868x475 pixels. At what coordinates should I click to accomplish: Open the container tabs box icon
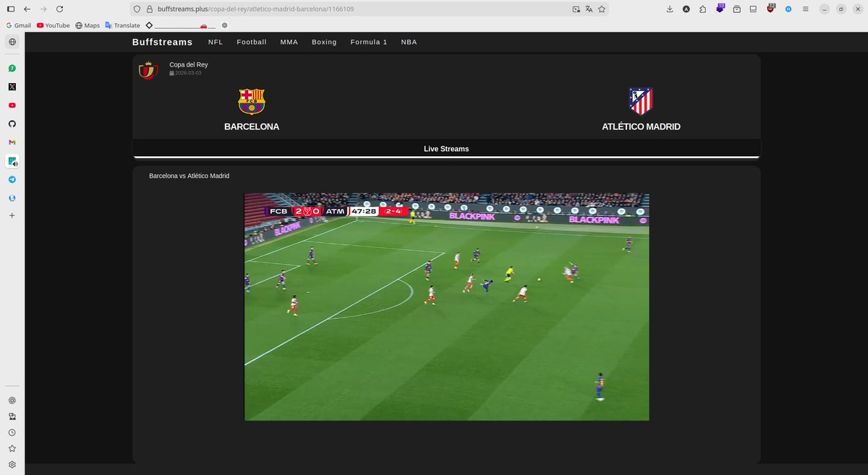pos(736,9)
